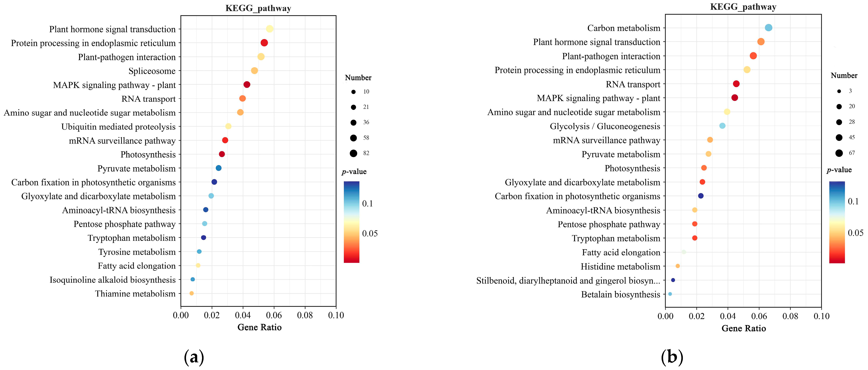The height and width of the screenshot is (370, 868).
Task: Click the Fatty acid elongation dot in chart b
Action: pos(684,252)
